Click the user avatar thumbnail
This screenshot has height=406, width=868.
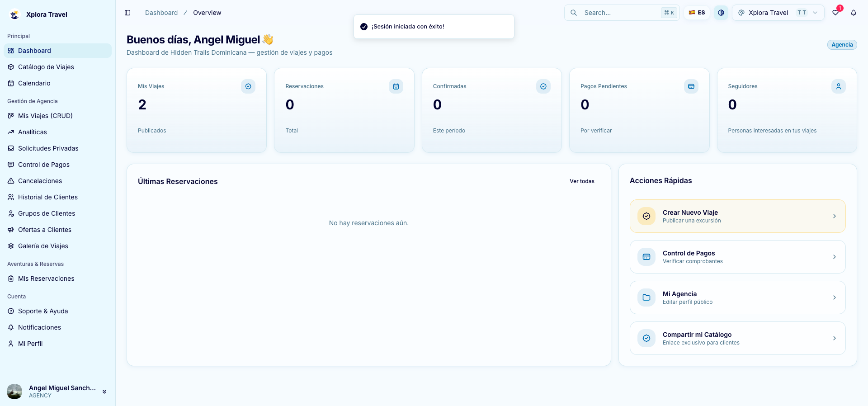(x=14, y=392)
